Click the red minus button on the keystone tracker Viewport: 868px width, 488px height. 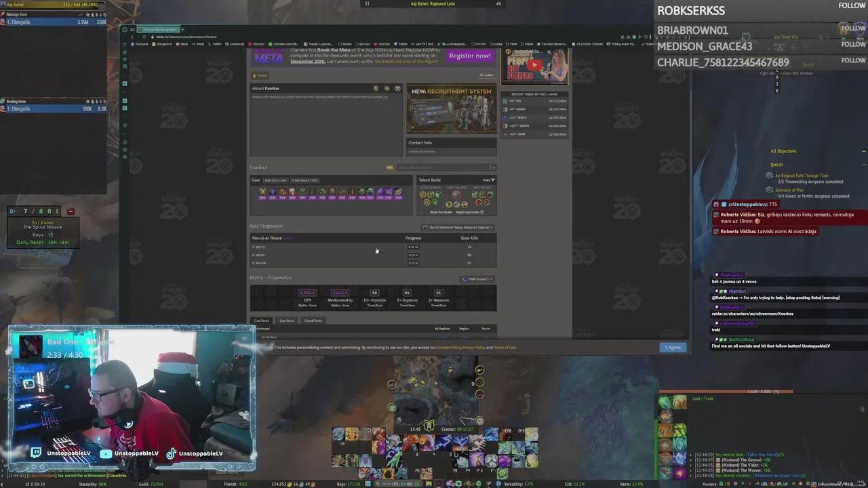[71, 211]
